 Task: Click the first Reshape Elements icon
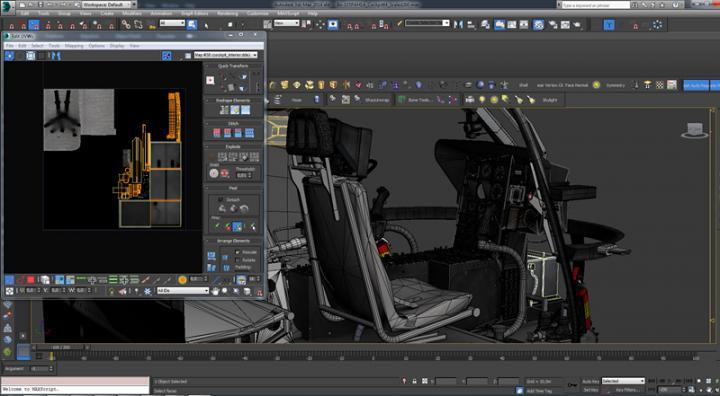pos(224,110)
